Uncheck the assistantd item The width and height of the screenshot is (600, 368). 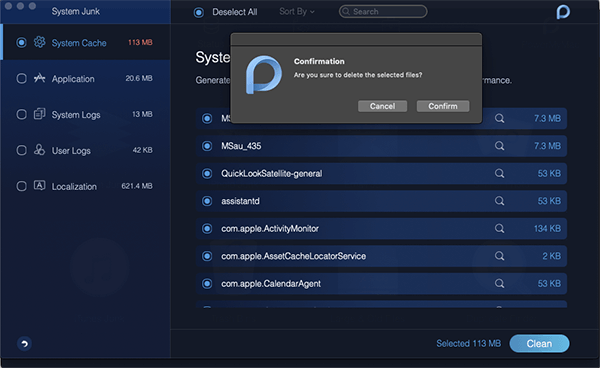tap(207, 201)
